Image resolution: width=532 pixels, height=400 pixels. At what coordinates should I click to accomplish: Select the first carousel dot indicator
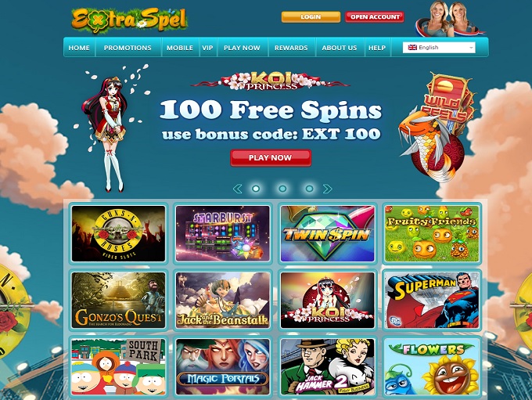pyautogui.click(x=256, y=189)
